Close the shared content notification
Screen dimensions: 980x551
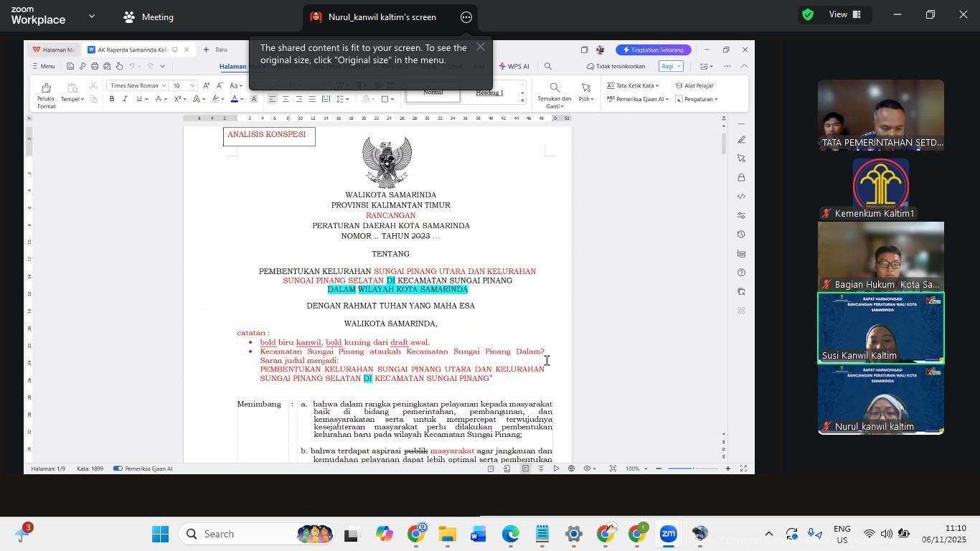point(480,47)
